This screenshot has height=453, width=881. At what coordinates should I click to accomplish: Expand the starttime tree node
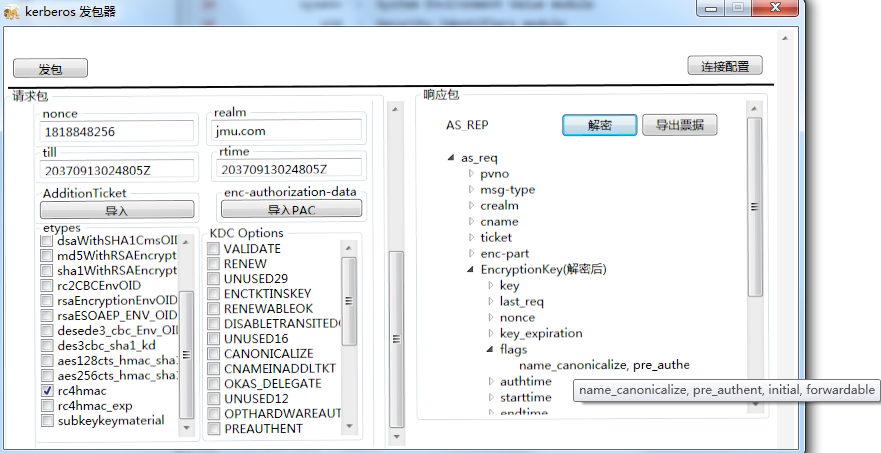point(491,397)
